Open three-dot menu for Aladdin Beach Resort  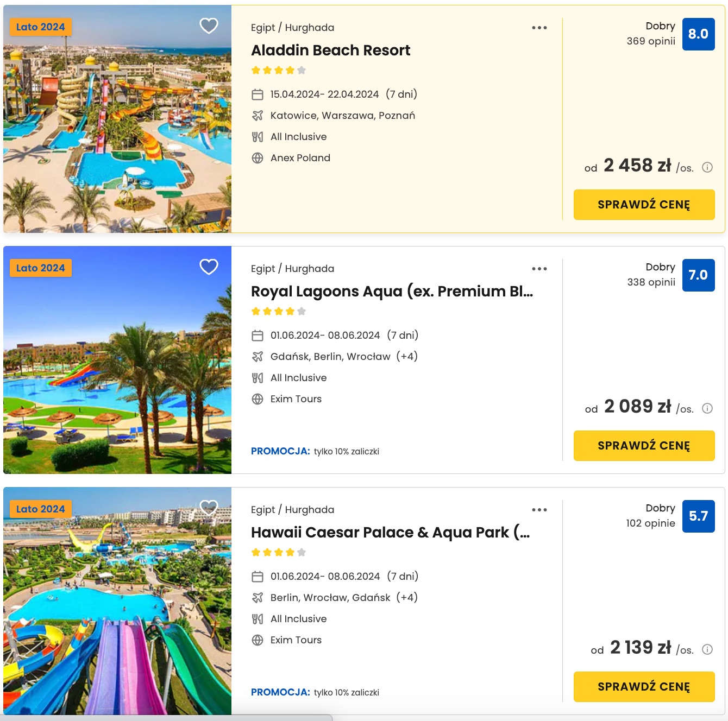(x=539, y=28)
